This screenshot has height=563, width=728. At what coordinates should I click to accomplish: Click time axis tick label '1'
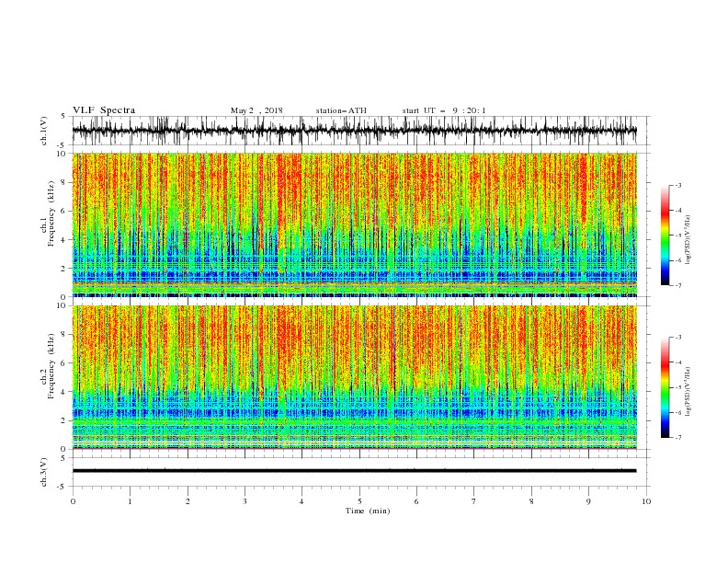point(130,501)
